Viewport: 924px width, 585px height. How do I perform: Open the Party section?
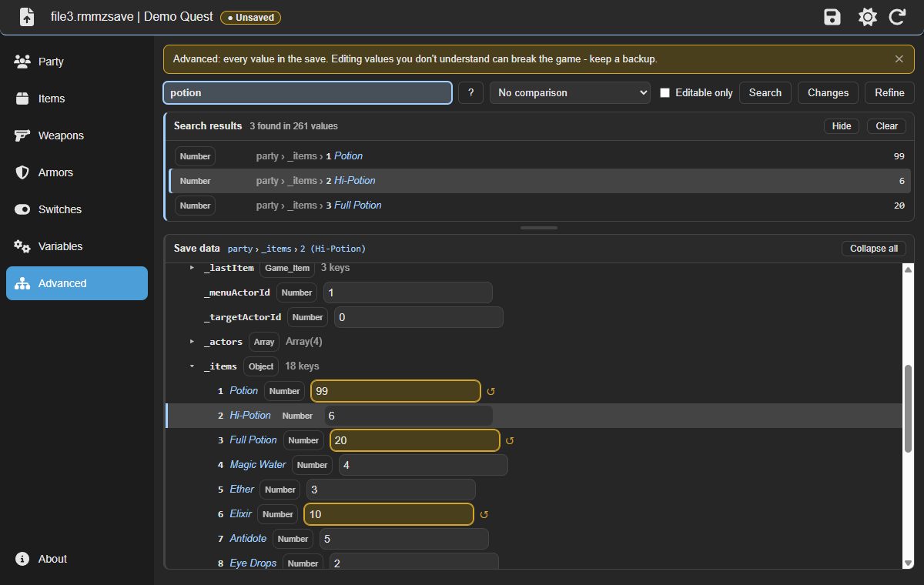point(77,62)
